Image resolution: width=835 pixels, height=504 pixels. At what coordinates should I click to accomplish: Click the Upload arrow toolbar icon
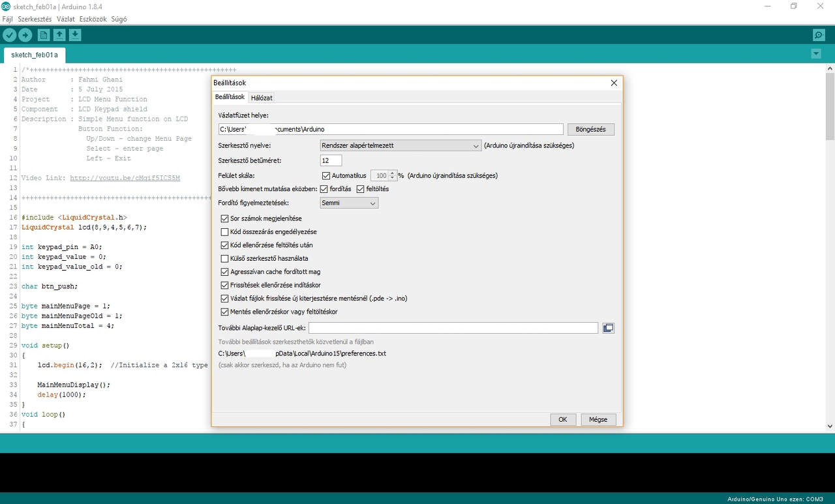coord(25,35)
